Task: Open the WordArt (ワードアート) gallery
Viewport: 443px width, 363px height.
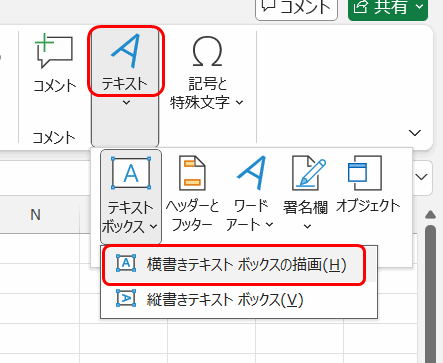Action: coord(250,194)
